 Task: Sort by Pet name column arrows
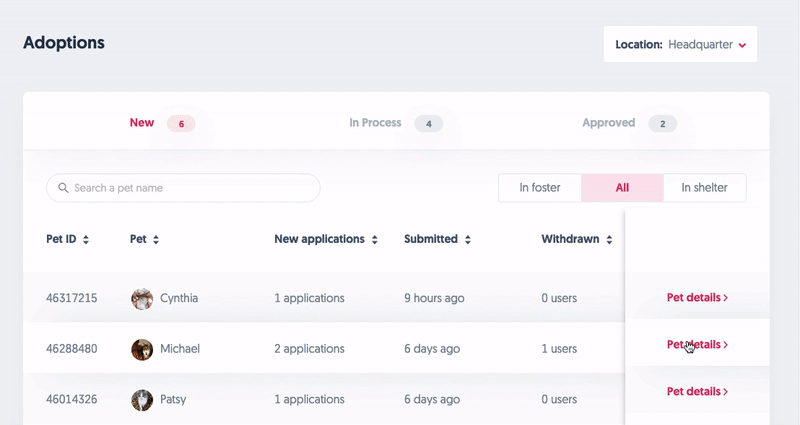click(x=156, y=240)
